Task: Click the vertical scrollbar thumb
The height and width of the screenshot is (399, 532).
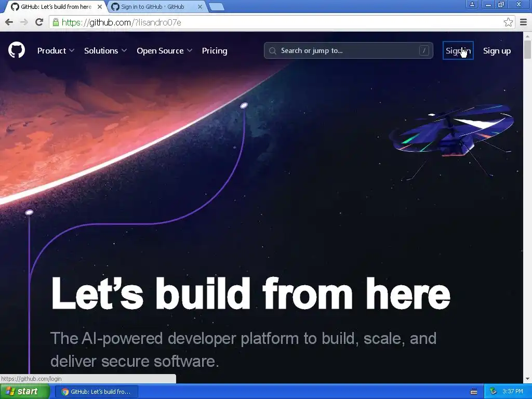Action: [x=527, y=49]
